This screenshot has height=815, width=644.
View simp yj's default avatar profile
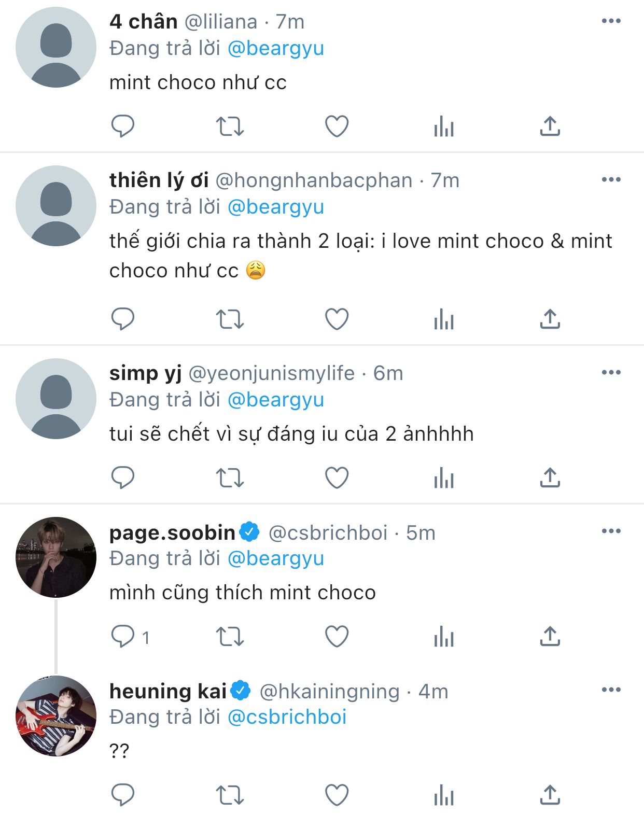pyautogui.click(x=56, y=399)
